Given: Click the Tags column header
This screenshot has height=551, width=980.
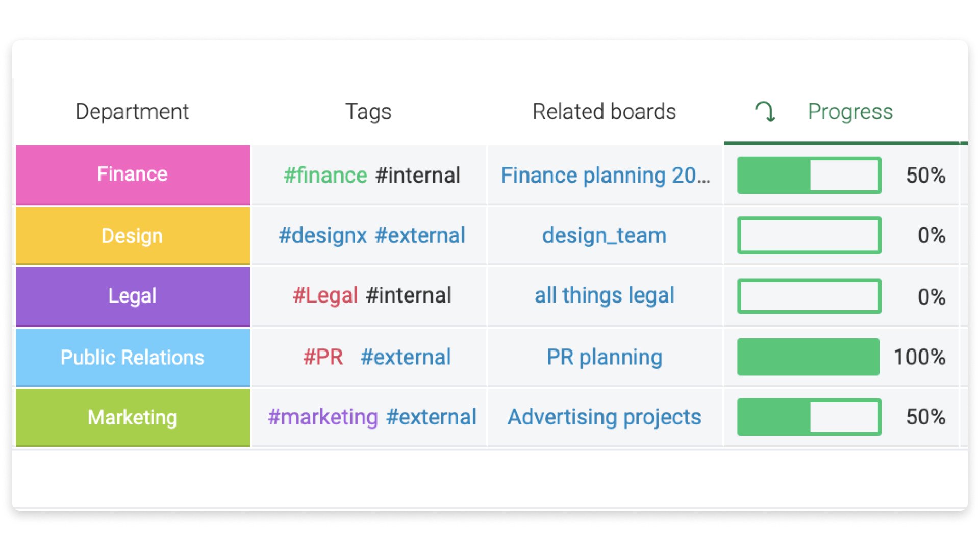Looking at the screenshot, I should tap(368, 111).
